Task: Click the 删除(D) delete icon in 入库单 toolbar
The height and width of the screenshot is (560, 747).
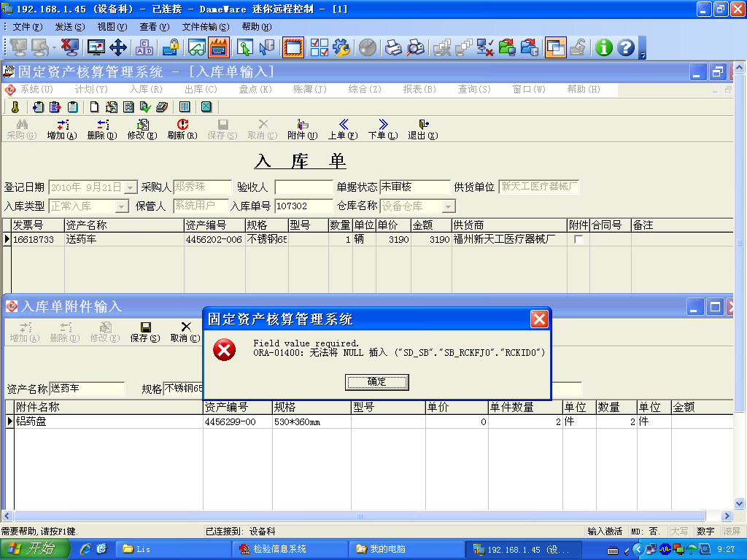Action: (102, 130)
